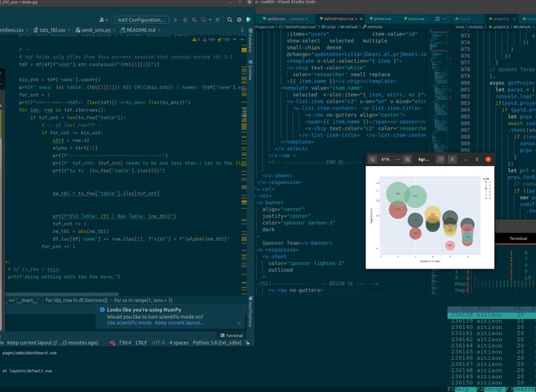Change UTF-8 file encoding in status bar
Image resolution: width=536 pixels, height=392 pixels.
(158, 342)
